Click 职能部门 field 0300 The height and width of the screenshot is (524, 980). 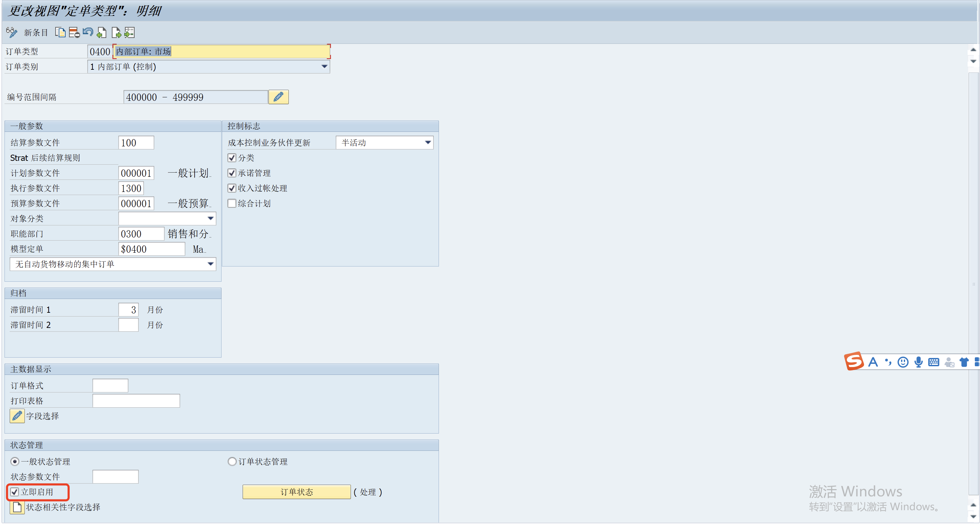141,234
